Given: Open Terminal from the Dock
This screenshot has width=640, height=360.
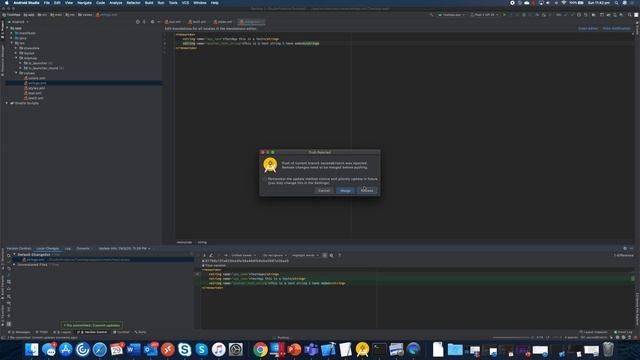Looking at the screenshot, I should pyautogui.click(x=379, y=350).
